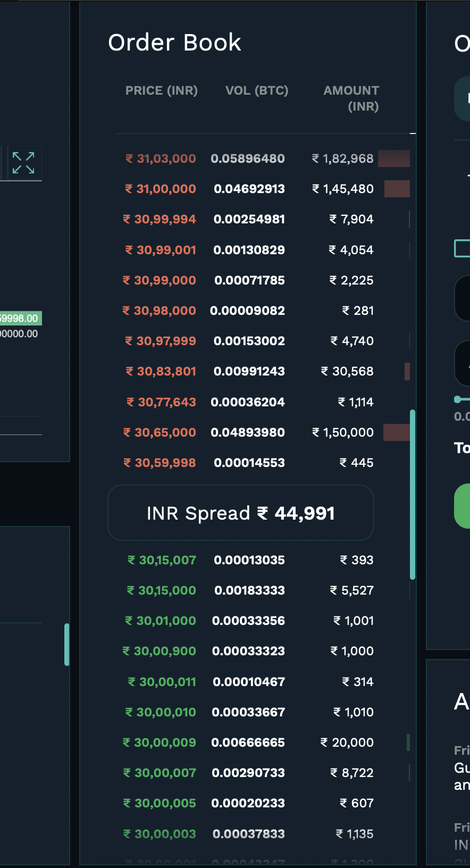Viewport: 470px width, 868px height.
Task: Click the AMOUNT (INR) column header
Action: coord(351,98)
